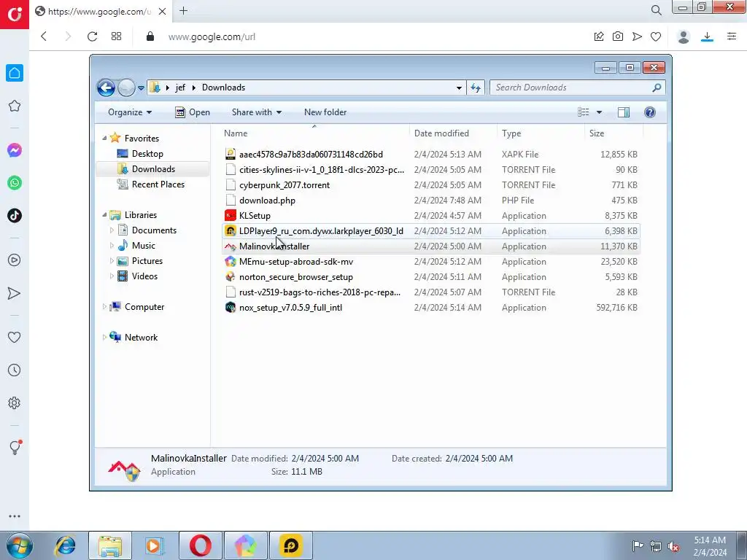Viewport: 747px width, 560px height.
Task: Open the bookmarks star in Opera sidebar
Action: click(x=15, y=106)
